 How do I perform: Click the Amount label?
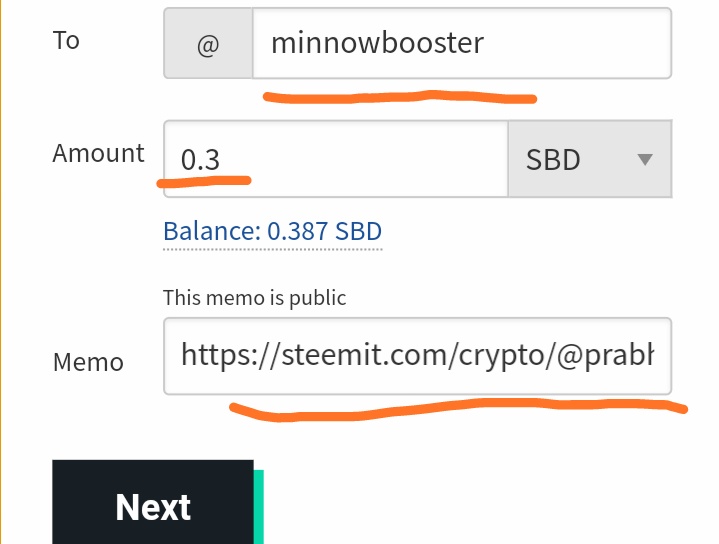[98, 153]
